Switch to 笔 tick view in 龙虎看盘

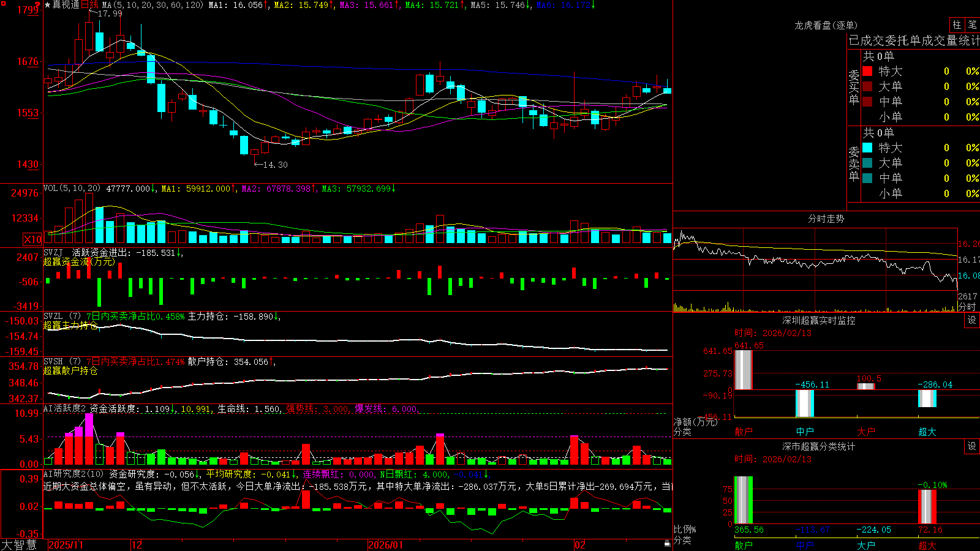(x=972, y=24)
